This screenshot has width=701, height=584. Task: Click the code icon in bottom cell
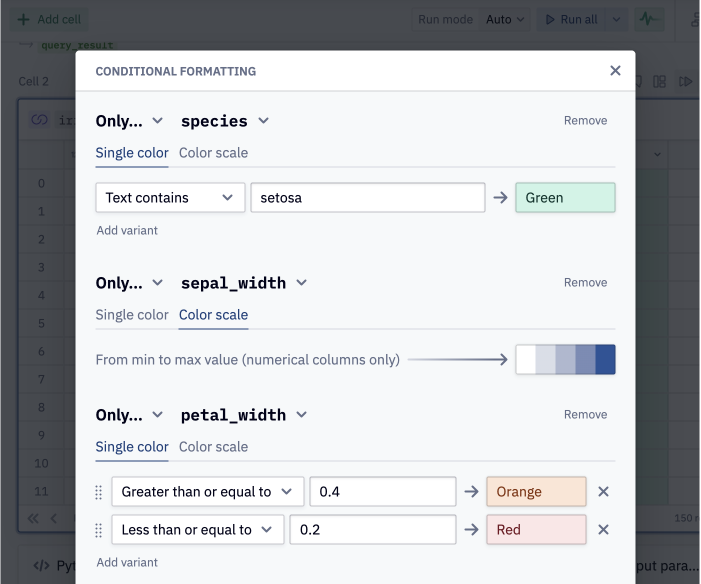coord(42,566)
